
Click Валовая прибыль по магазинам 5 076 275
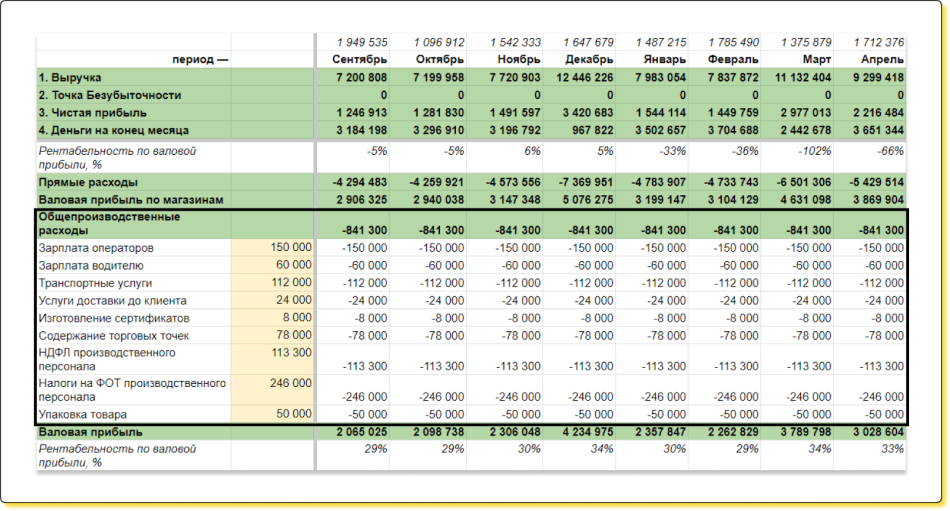click(588, 200)
